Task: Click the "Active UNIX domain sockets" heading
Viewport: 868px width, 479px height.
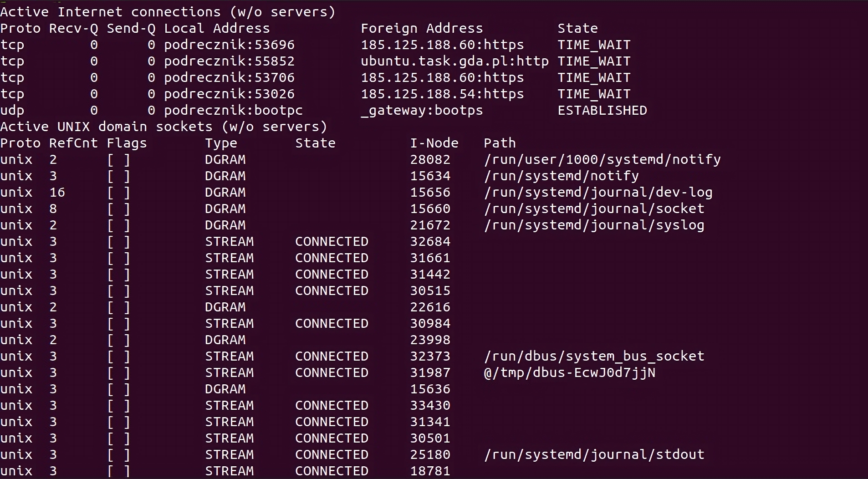Action: point(163,127)
